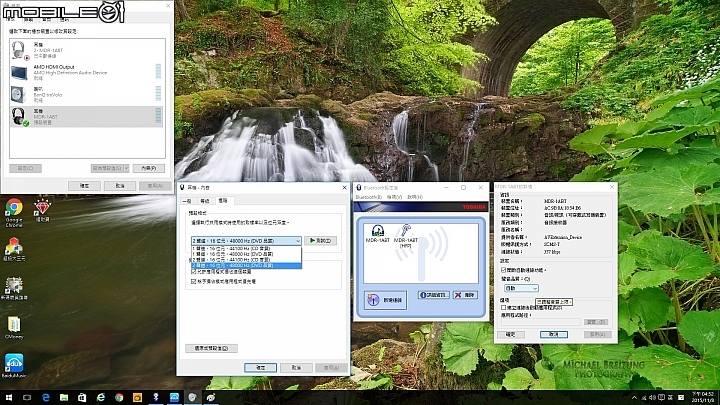This screenshot has width=720, height=405.
Task: Click OK in the MDR-1ABT dialog
Action: 511,335
